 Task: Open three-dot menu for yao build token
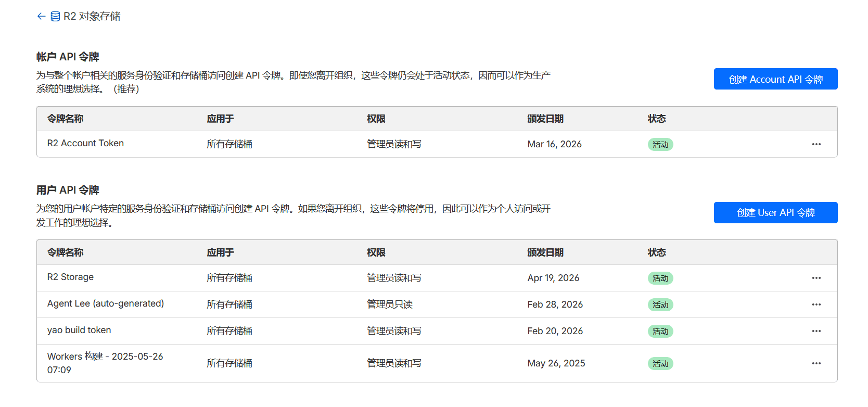click(x=816, y=331)
